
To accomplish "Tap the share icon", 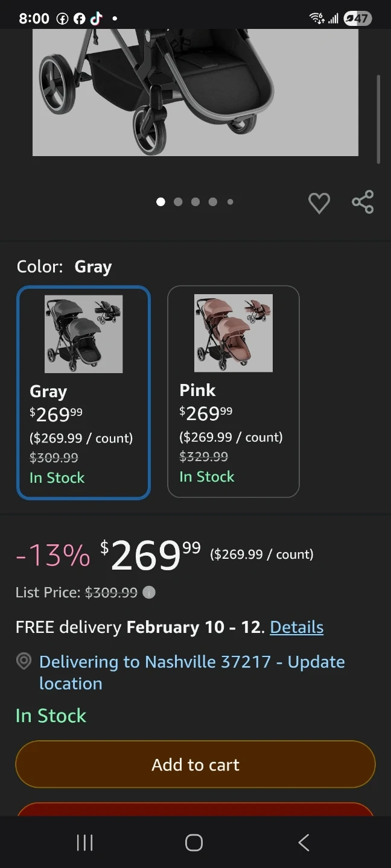I will 363,202.
